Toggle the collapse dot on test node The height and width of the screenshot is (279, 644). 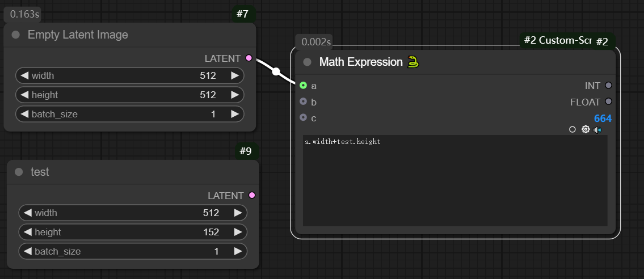19,172
